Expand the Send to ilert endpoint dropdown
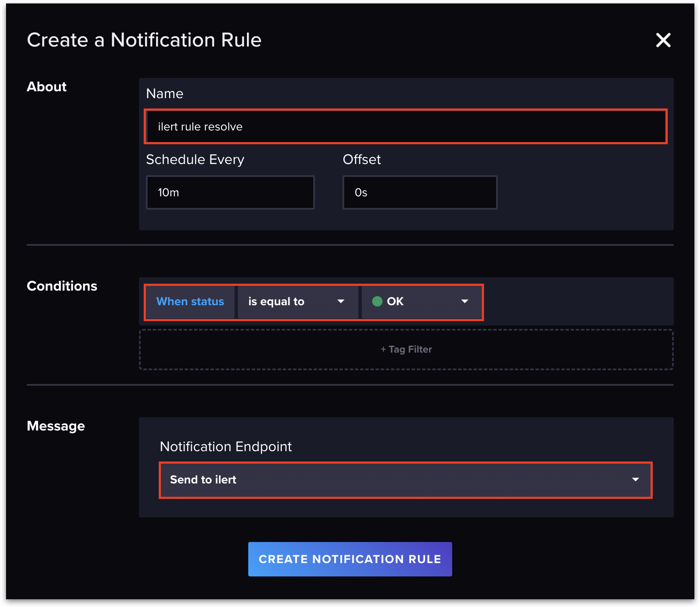The height and width of the screenshot is (607, 700). (x=405, y=480)
